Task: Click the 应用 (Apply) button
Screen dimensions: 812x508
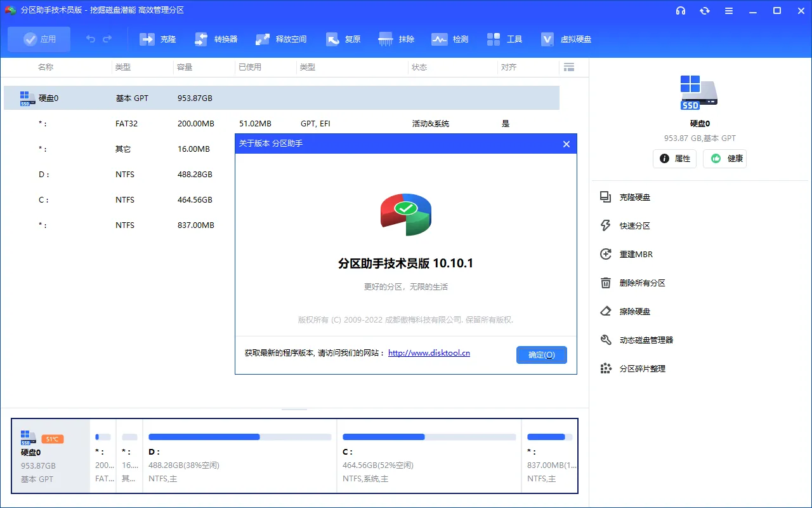Action: click(x=39, y=39)
